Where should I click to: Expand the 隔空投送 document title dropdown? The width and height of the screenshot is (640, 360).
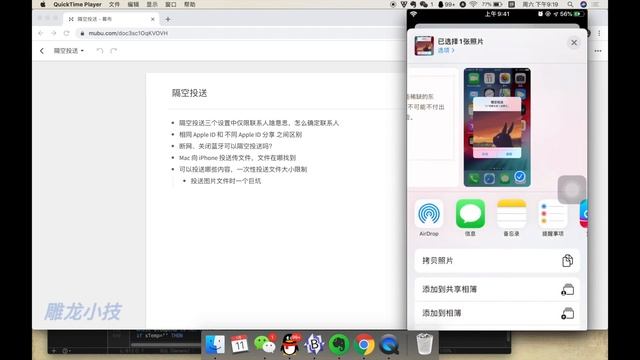point(69,51)
